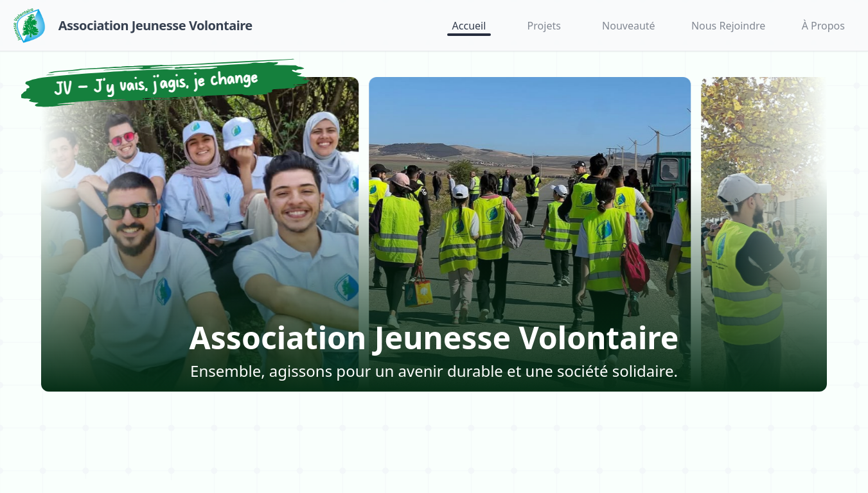Click the green tree association logo
Viewport: 868px width, 493px height.
coord(29,26)
